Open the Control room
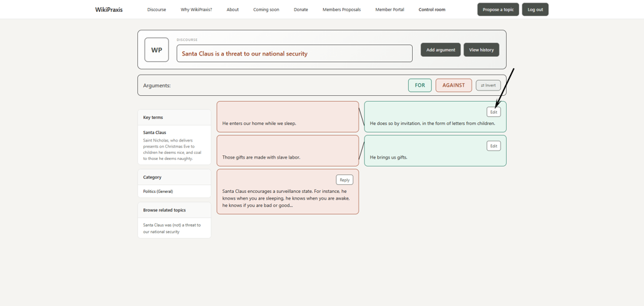This screenshot has height=306, width=644. click(x=432, y=9)
